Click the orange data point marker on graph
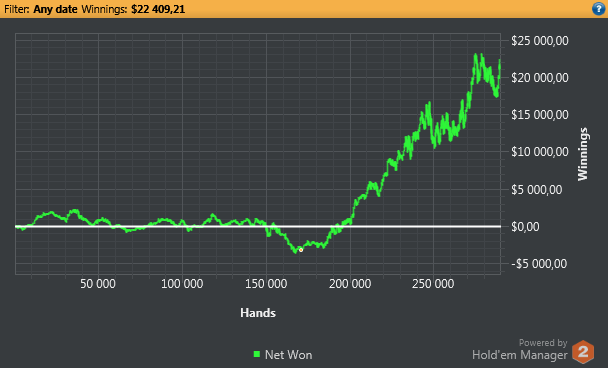 click(x=301, y=250)
